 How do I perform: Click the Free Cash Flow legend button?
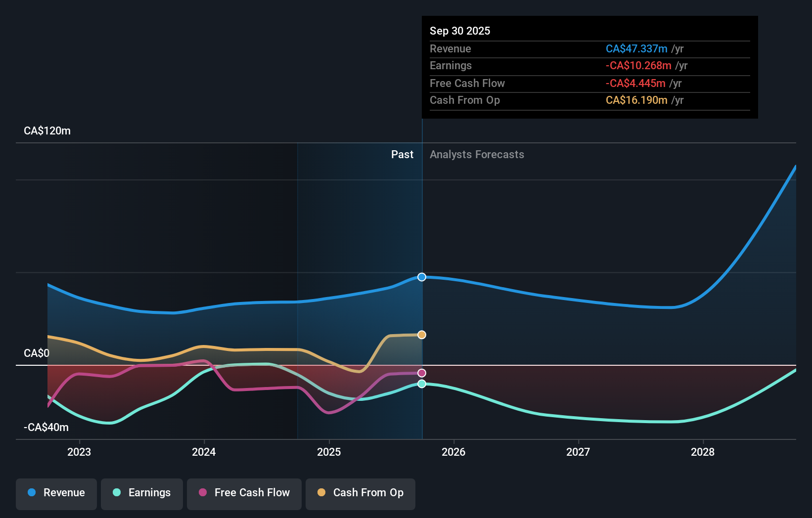click(x=244, y=493)
